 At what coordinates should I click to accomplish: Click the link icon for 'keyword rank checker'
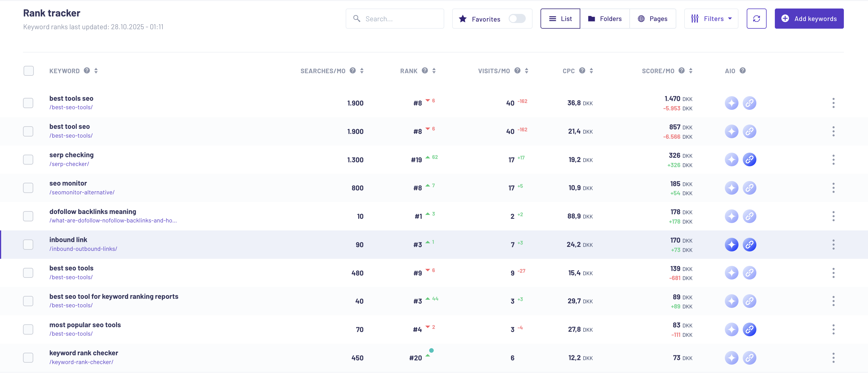point(750,358)
